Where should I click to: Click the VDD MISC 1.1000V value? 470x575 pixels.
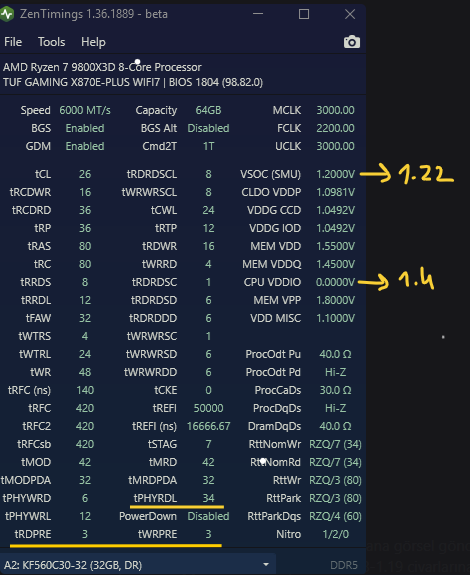click(x=335, y=318)
